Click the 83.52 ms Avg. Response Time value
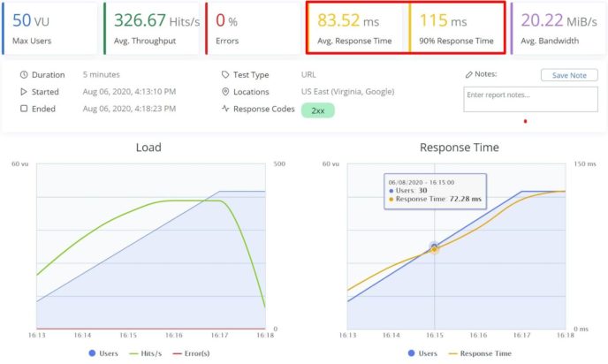The width and height of the screenshot is (608, 364). [x=348, y=20]
